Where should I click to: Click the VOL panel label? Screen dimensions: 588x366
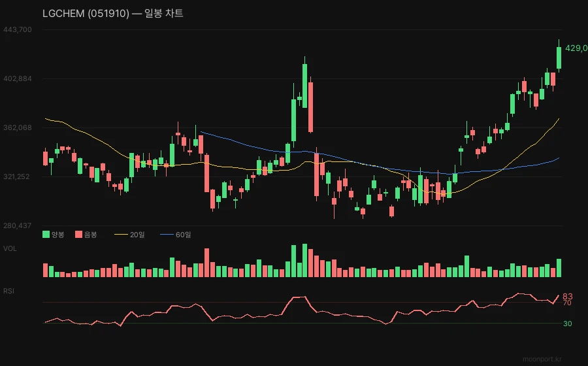10,248
